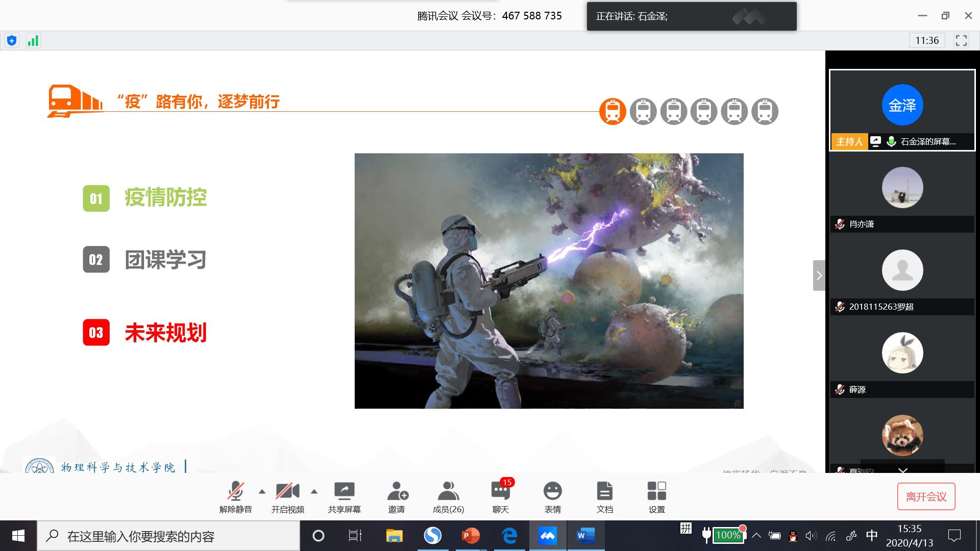The image size is (980, 551).
Task: Open PowerPoint from the Windows taskbar
Action: click(x=471, y=536)
